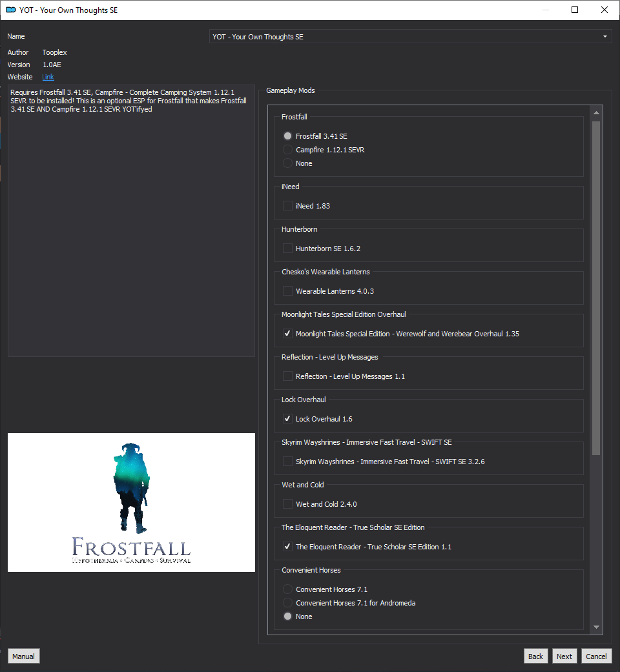This screenshot has height=672, width=620.
Task: Click the Frostfall preview image
Action: [x=131, y=502]
